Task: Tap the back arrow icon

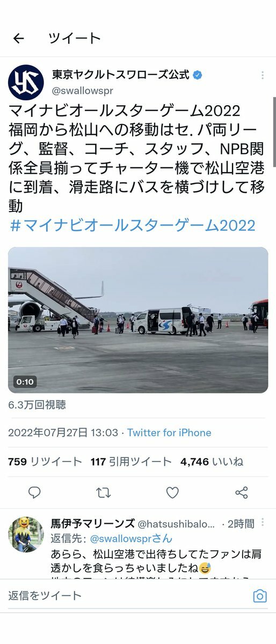Action: [x=19, y=38]
